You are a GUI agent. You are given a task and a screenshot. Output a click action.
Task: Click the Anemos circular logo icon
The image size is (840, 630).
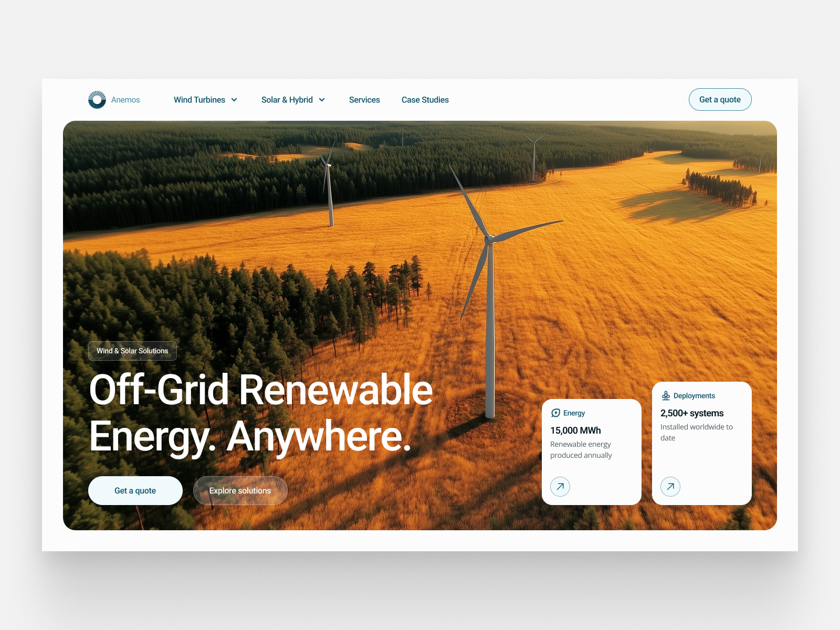coord(97,100)
